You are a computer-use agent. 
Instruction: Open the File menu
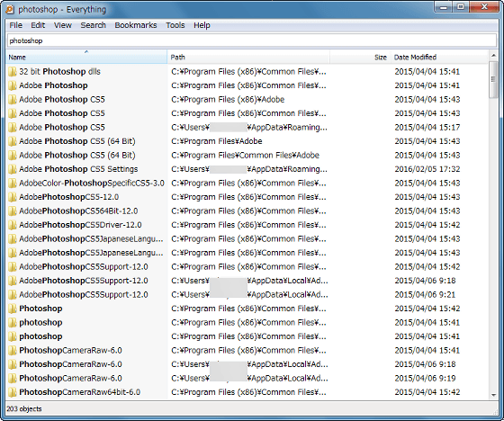(16, 25)
